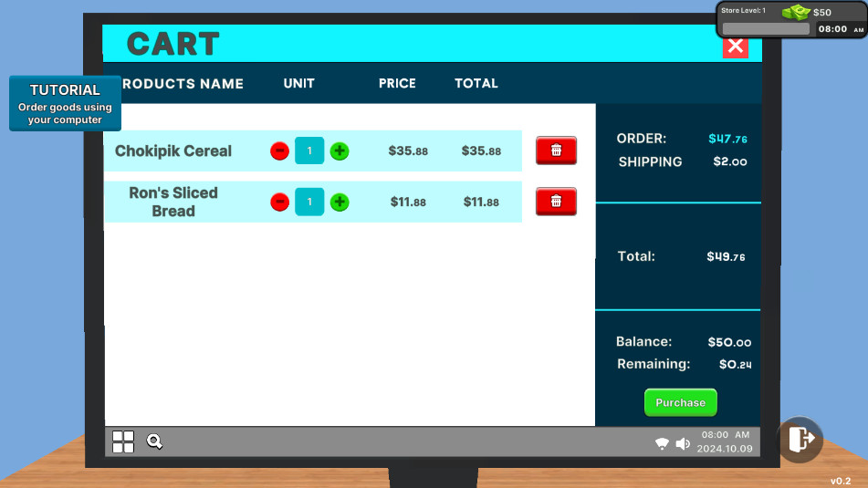
Task: Open the magnifier search icon in taskbar
Action: click(x=154, y=441)
